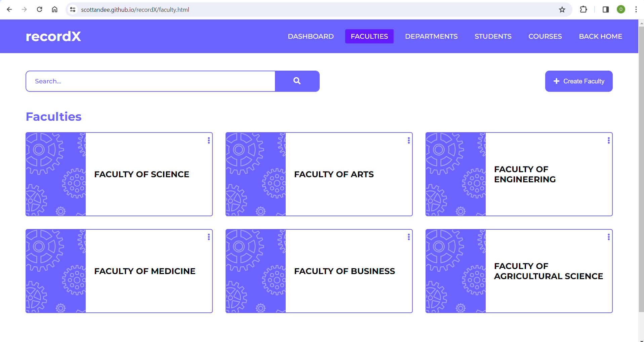
Task: Open the Faculty of Science card thumbnail
Action: tap(56, 174)
